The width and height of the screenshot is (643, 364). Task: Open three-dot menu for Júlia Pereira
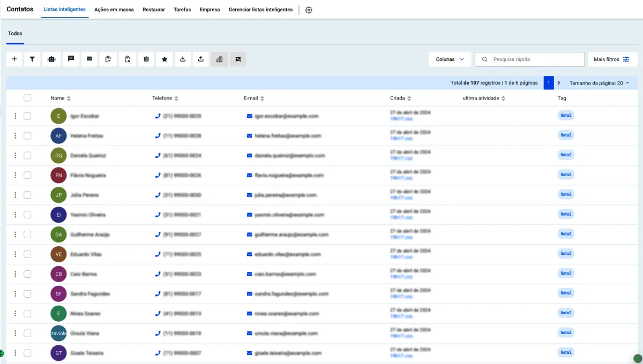pos(16,195)
